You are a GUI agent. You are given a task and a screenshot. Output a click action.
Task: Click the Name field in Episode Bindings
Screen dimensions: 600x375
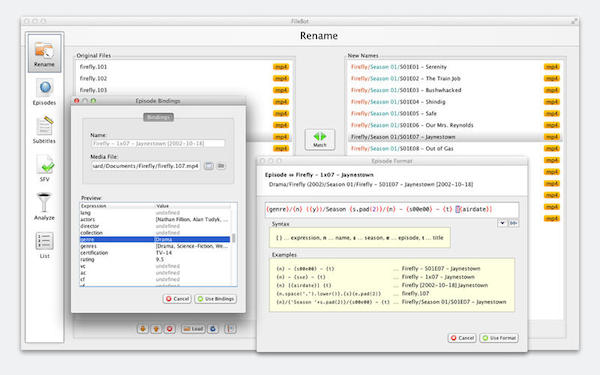coord(158,143)
